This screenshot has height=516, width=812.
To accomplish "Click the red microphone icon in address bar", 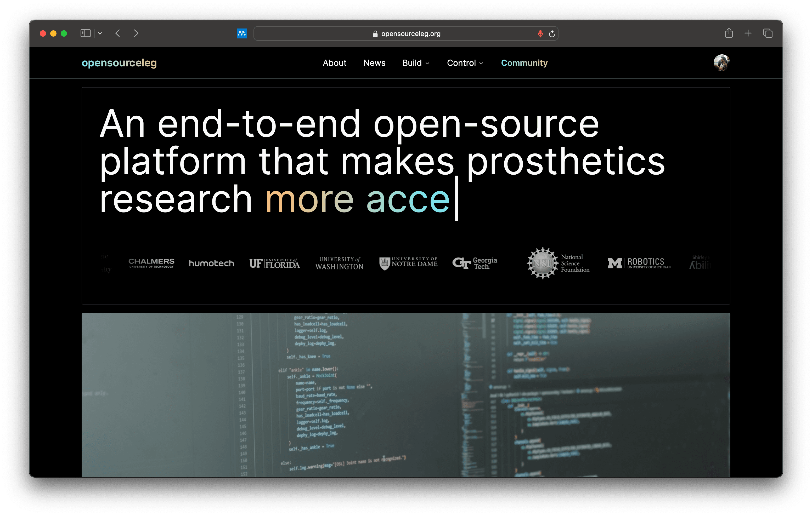I will 540,34.
